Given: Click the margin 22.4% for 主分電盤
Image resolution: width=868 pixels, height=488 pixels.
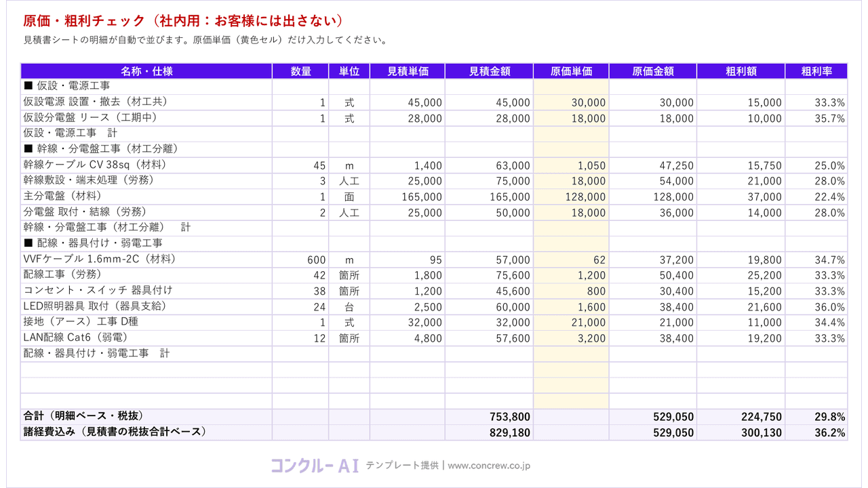Looking at the screenshot, I should point(830,197).
